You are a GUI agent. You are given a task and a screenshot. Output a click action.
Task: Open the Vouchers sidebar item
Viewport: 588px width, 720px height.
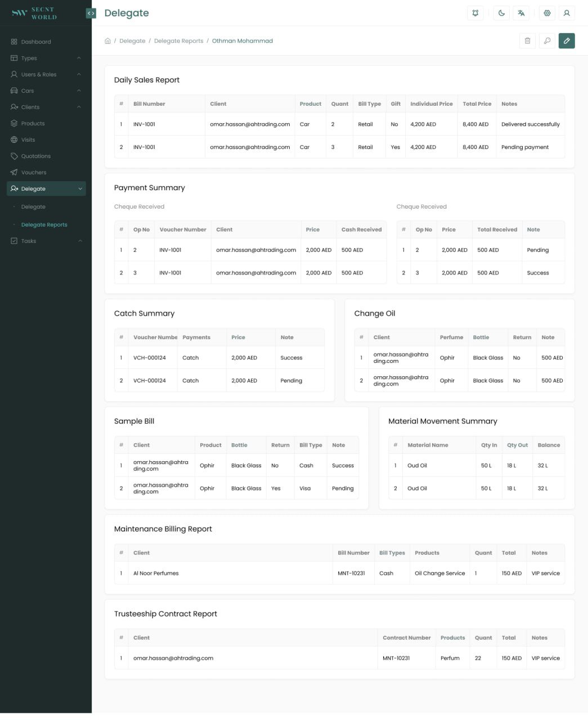point(46,172)
